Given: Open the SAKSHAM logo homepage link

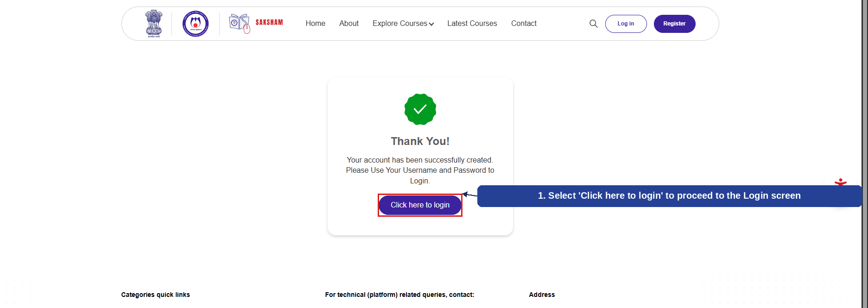Looking at the screenshot, I should pos(256,23).
